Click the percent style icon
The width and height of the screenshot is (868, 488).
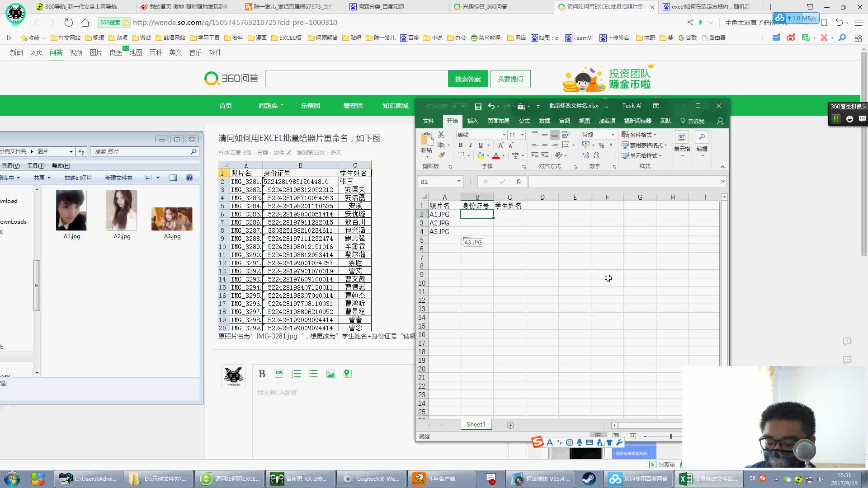click(601, 145)
